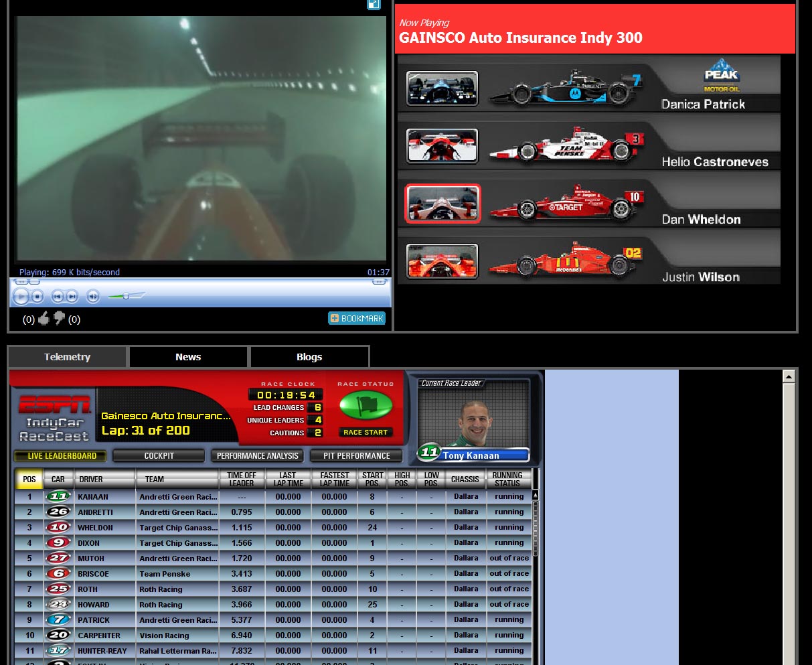
Task: Click car number 6 badge for Briscoe
Action: coord(58,573)
